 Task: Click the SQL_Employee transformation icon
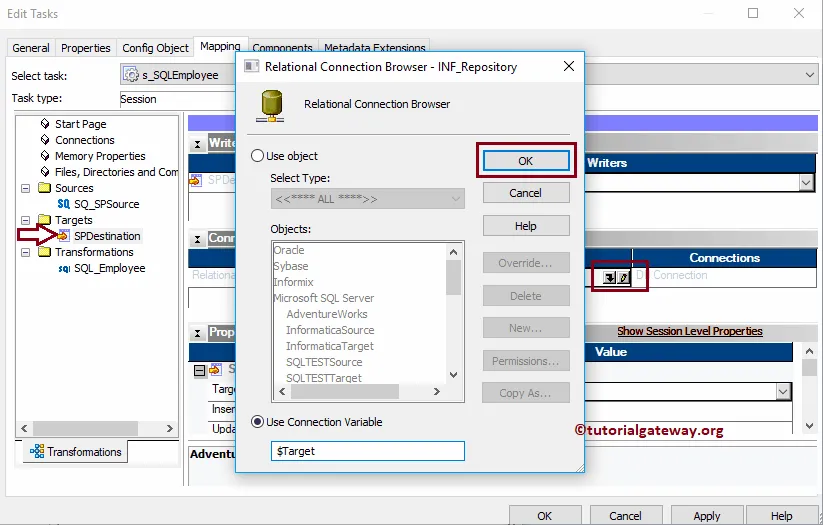coord(64,268)
